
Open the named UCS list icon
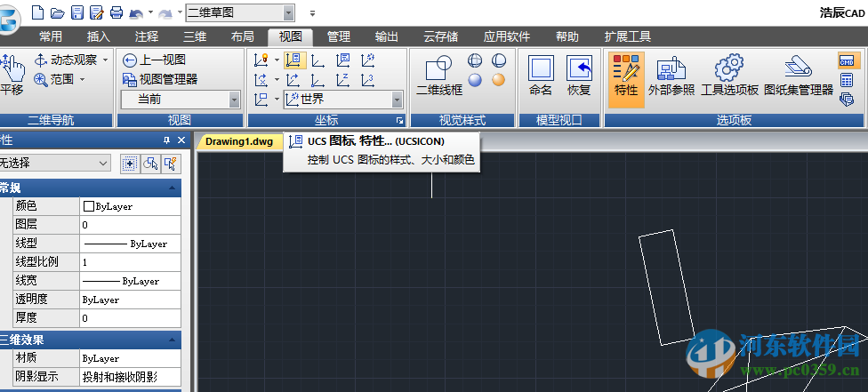point(343,60)
